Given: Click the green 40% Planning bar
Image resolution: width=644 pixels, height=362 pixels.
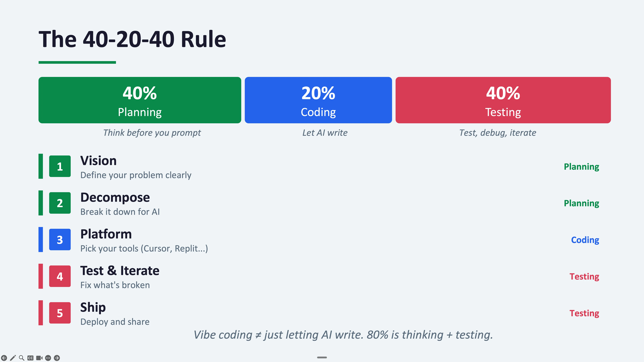Looking at the screenshot, I should click(140, 100).
